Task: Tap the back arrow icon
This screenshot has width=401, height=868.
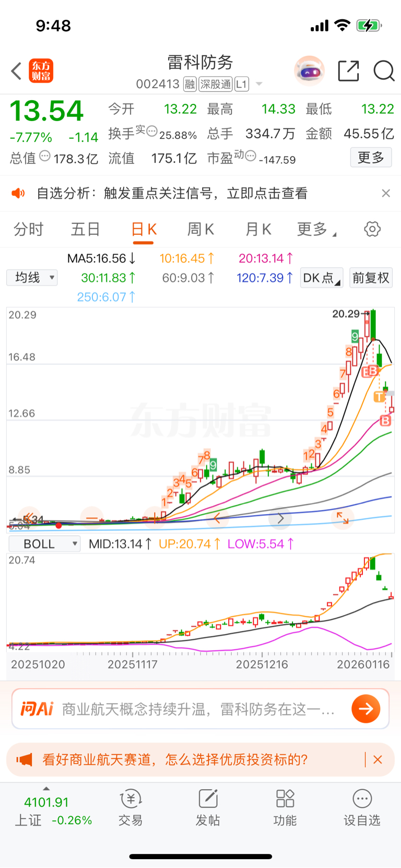Action: coord(16,71)
